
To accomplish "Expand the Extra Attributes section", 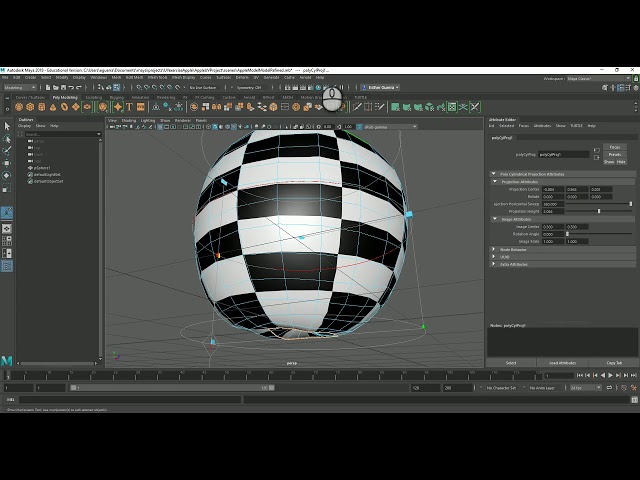I will (563, 264).
